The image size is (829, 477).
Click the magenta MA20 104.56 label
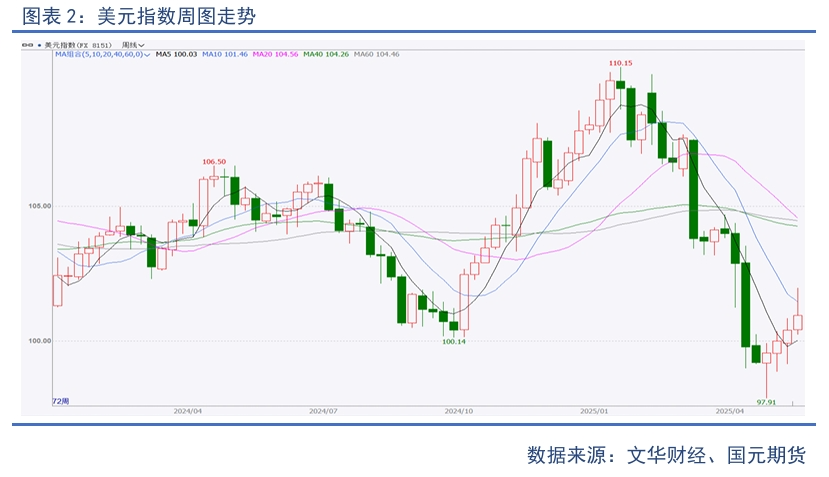pyautogui.click(x=274, y=54)
